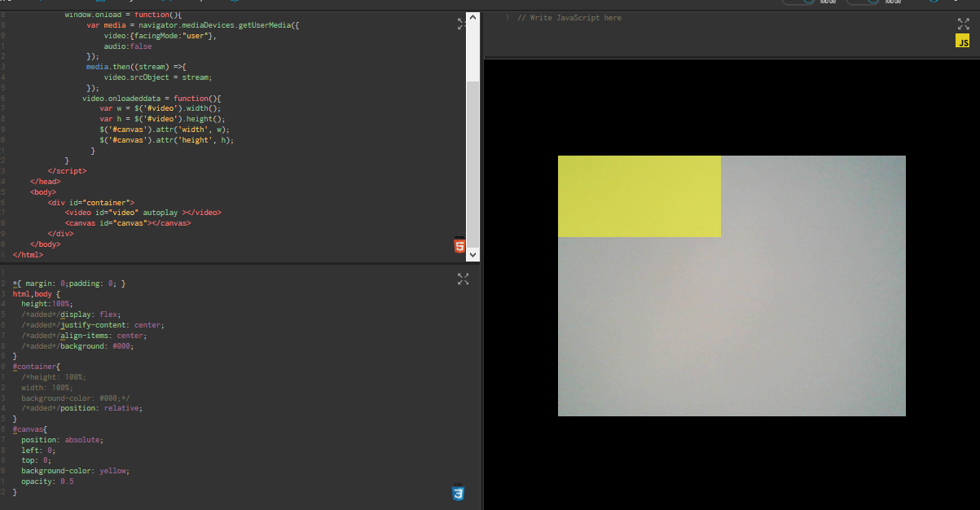Click the closing </head> tag
980x510 pixels.
pyautogui.click(x=46, y=182)
